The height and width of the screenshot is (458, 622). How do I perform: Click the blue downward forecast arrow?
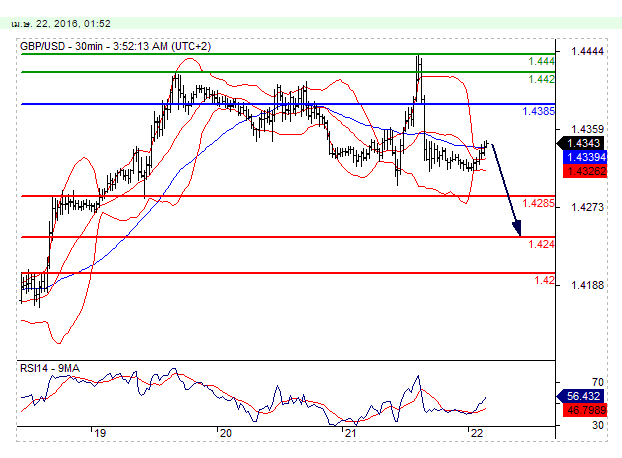click(x=506, y=189)
